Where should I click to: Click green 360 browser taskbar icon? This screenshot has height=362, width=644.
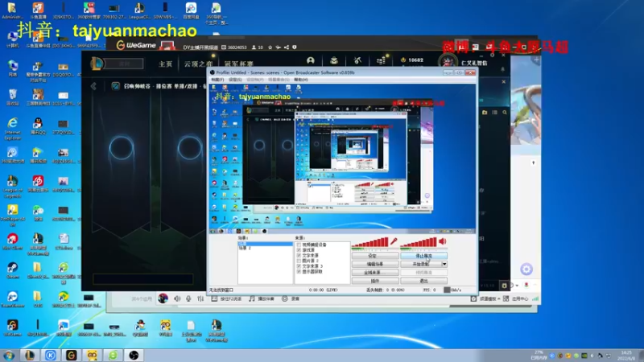[x=113, y=355]
